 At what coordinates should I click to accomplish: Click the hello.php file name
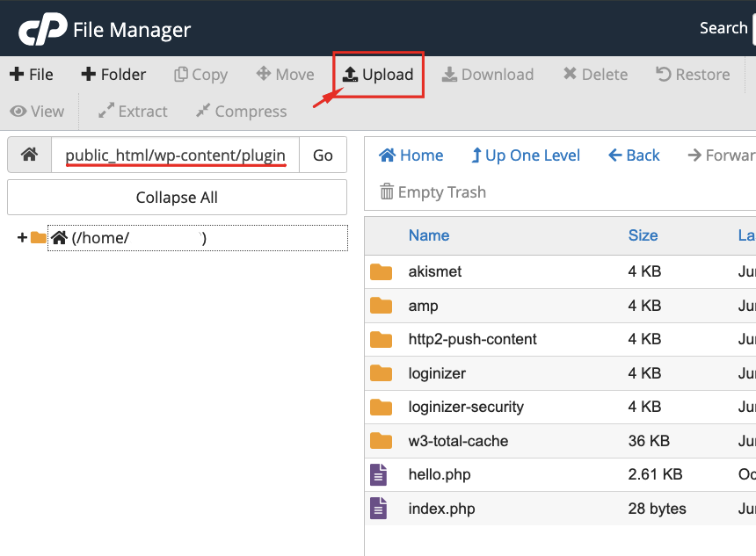[x=440, y=474]
